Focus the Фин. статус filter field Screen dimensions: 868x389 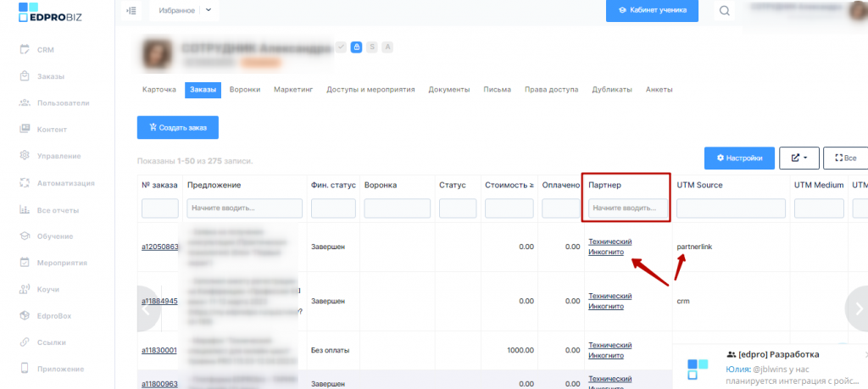(333, 208)
